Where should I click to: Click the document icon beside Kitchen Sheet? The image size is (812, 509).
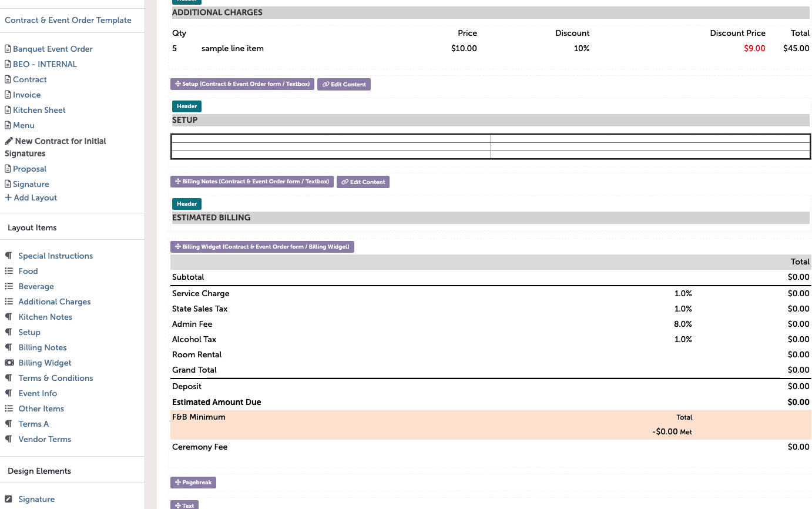[7, 110]
